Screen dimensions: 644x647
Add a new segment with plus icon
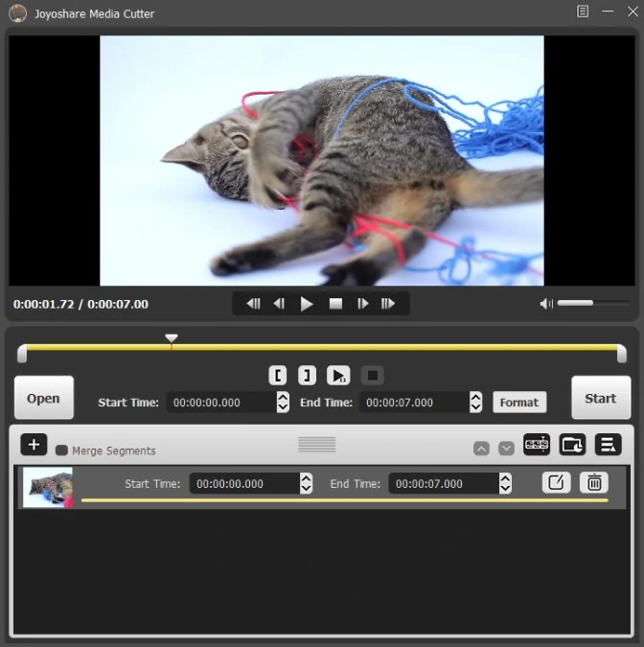click(34, 445)
